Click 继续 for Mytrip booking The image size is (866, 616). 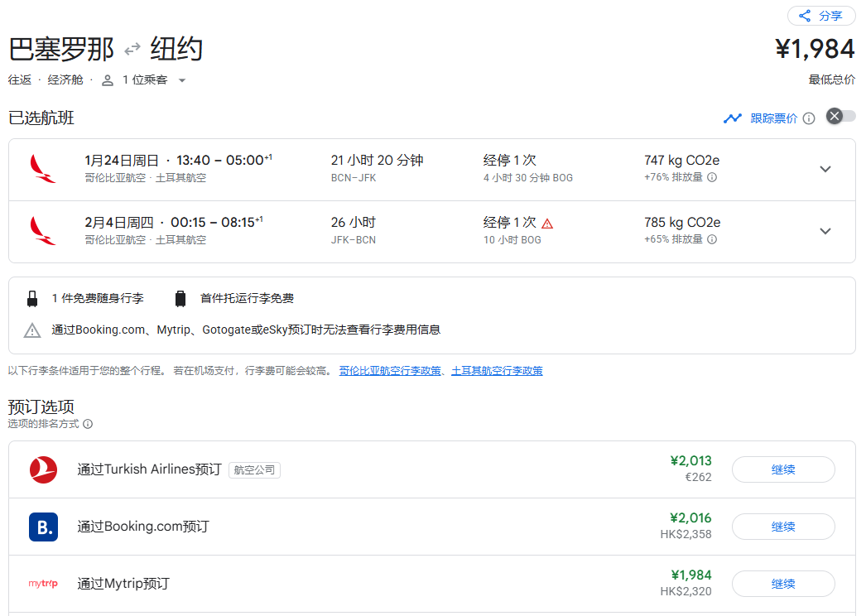click(783, 584)
